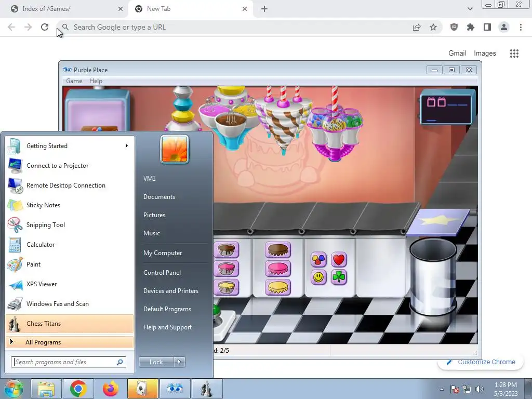Click the Chrome reload button

click(45, 27)
